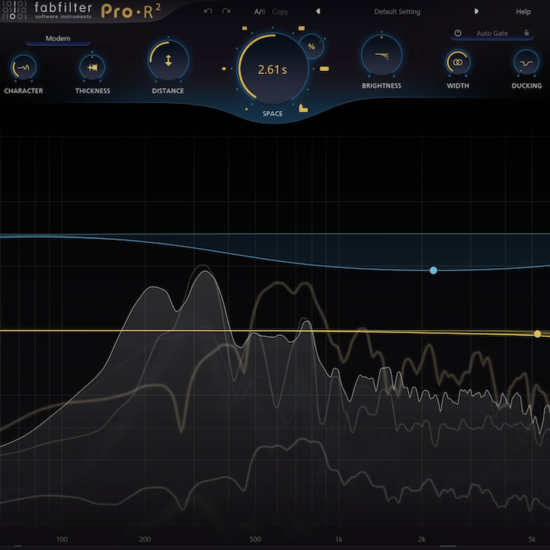Click the CHARACTER label
550x550 pixels.
24,91
